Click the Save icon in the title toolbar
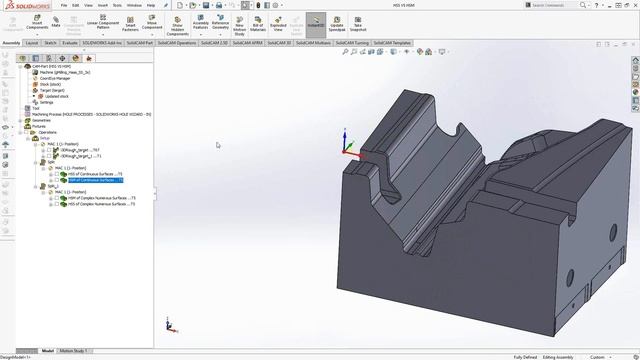640x360 pixels. 206,5
